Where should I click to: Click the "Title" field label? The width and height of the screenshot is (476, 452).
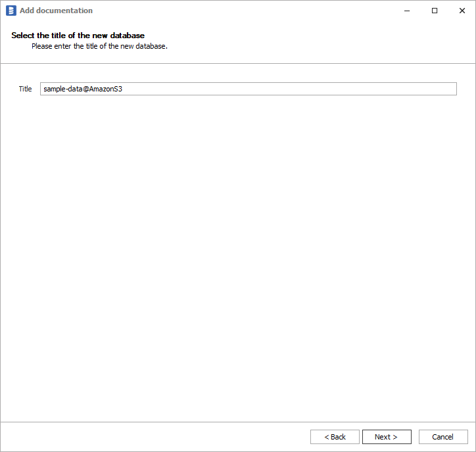pyautogui.click(x=25, y=89)
